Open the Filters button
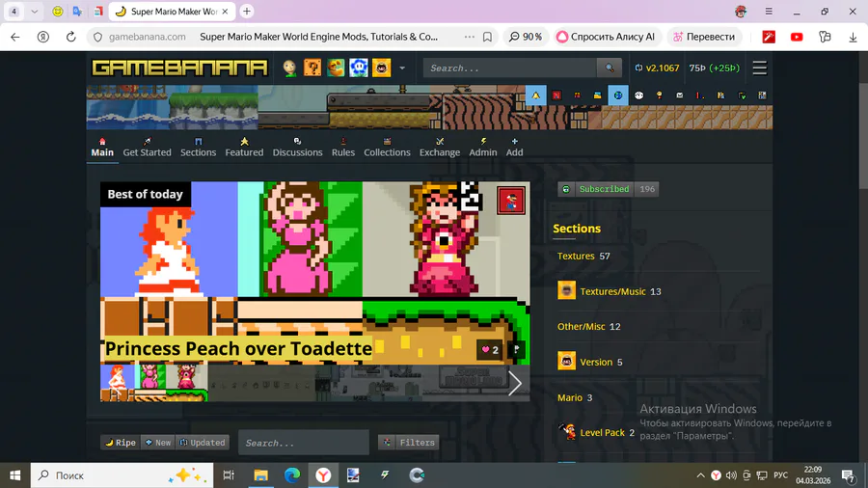The height and width of the screenshot is (488, 868). [x=409, y=442]
